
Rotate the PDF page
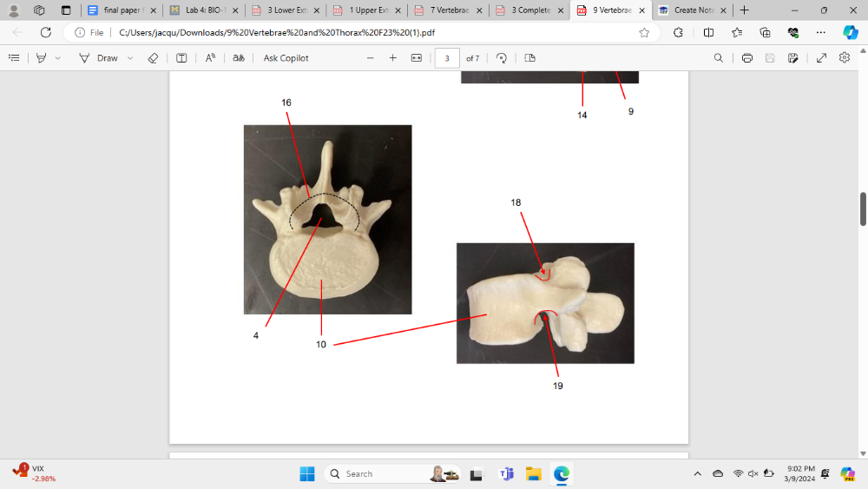point(502,58)
